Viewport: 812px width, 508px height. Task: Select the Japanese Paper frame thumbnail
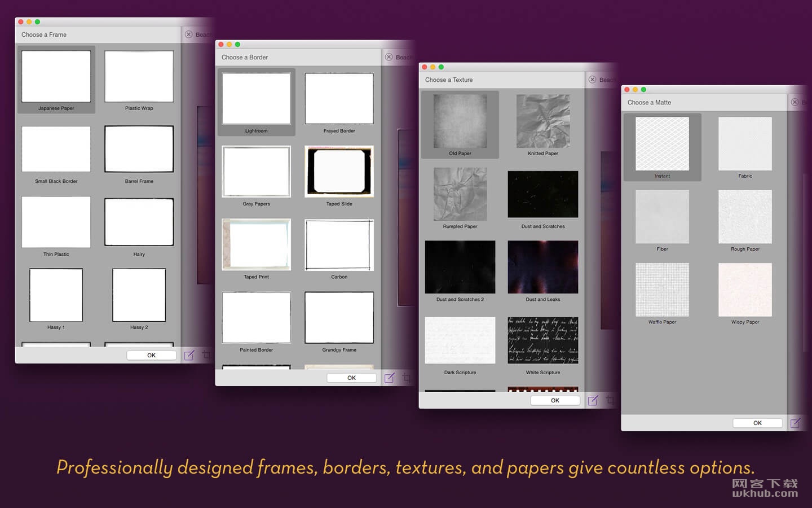[x=56, y=77]
